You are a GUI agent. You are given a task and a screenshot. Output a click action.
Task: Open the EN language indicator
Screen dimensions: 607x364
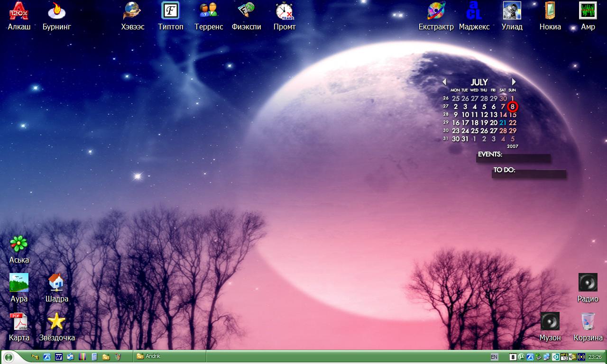494,357
